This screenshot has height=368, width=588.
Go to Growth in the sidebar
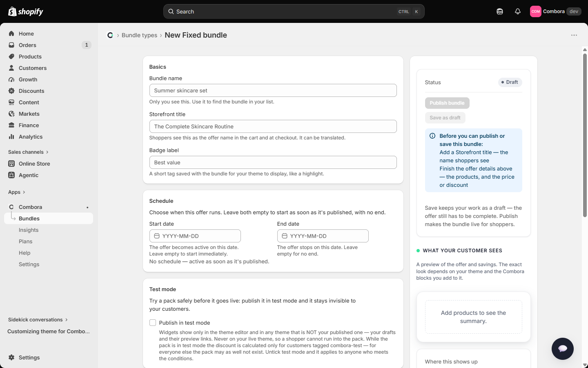click(49, 79)
